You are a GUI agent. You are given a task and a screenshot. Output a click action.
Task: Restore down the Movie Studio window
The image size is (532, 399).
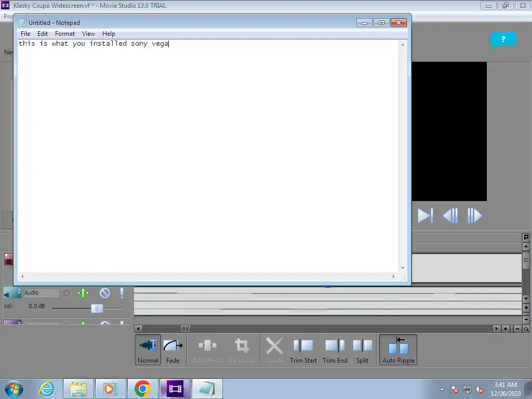[506, 6]
